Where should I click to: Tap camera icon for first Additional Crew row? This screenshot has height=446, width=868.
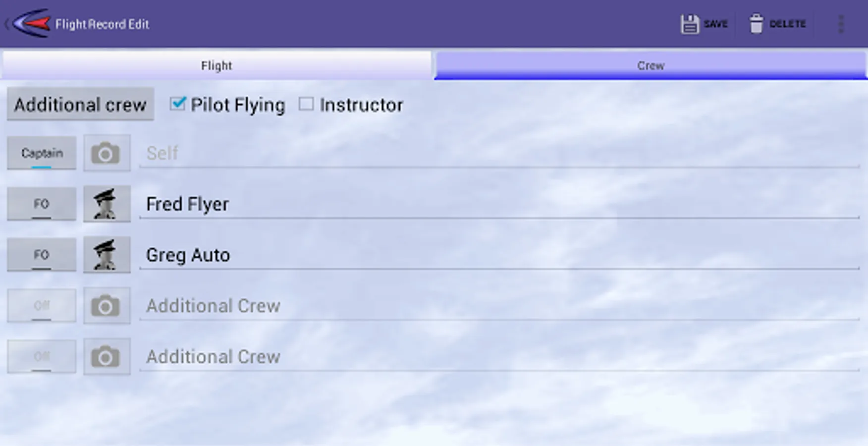tap(107, 306)
